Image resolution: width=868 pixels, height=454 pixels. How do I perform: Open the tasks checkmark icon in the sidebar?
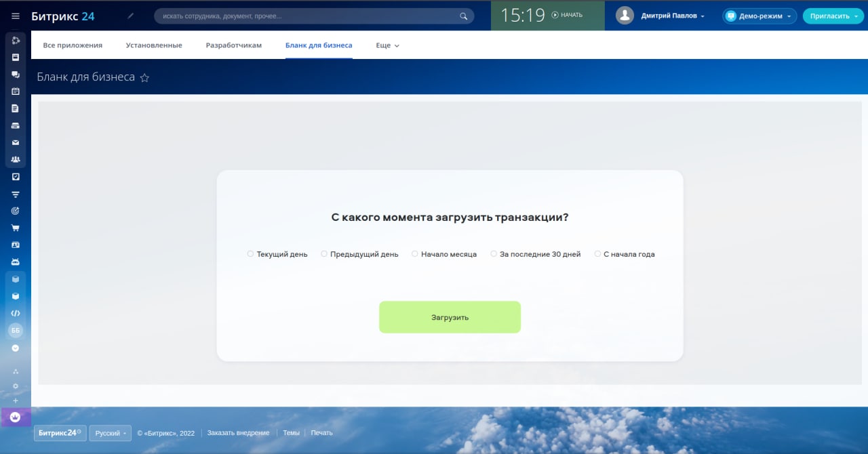tap(16, 177)
